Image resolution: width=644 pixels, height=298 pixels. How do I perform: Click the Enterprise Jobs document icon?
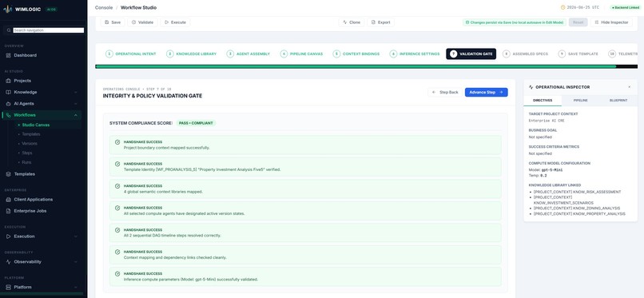9,211
